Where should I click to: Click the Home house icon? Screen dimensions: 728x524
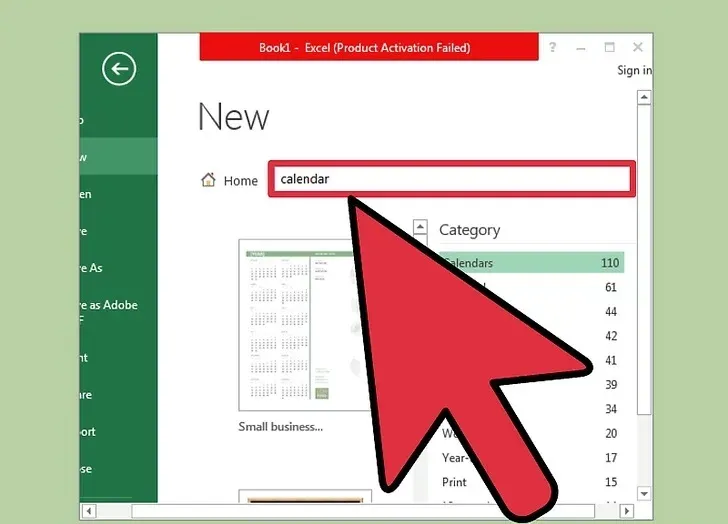tap(208, 180)
